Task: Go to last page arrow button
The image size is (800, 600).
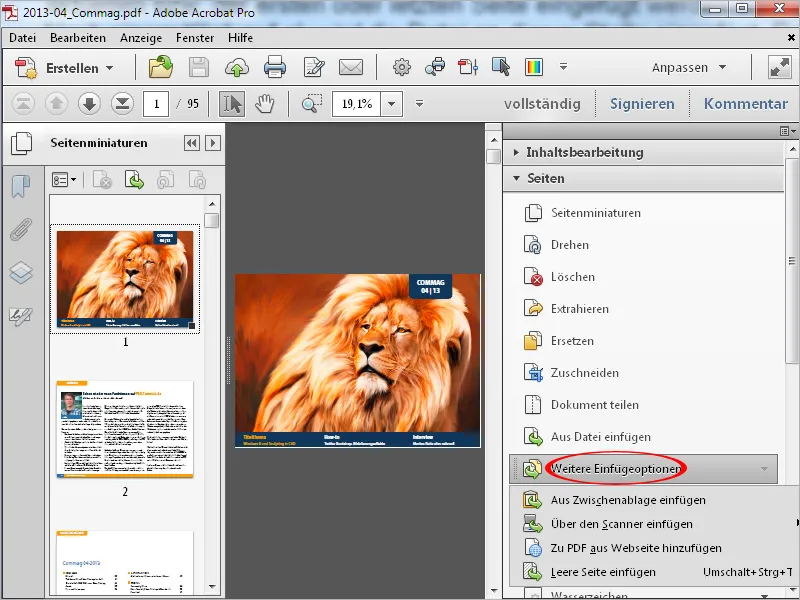Action: 122,104
